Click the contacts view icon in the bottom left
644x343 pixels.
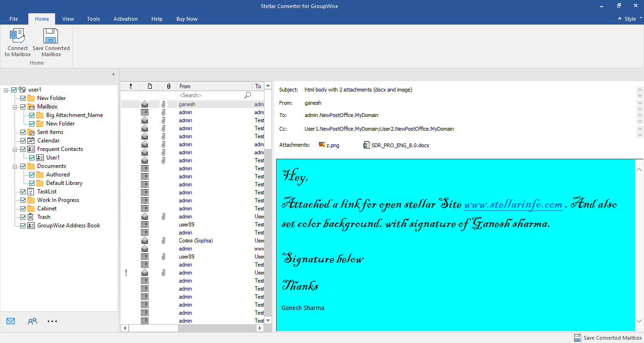click(x=32, y=321)
